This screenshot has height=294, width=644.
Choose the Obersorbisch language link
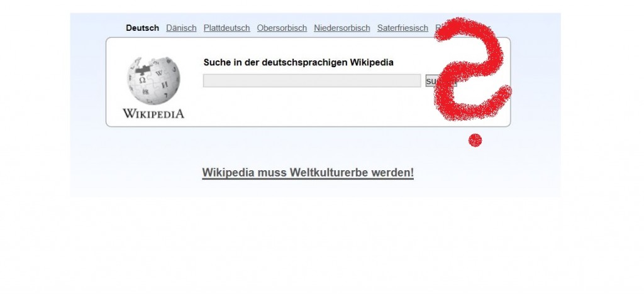(282, 28)
